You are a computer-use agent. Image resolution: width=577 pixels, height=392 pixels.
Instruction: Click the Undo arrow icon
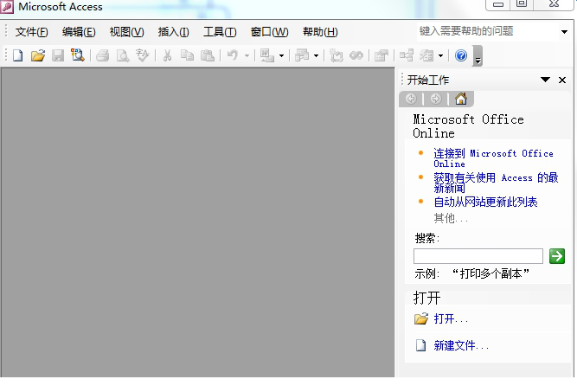click(x=233, y=55)
